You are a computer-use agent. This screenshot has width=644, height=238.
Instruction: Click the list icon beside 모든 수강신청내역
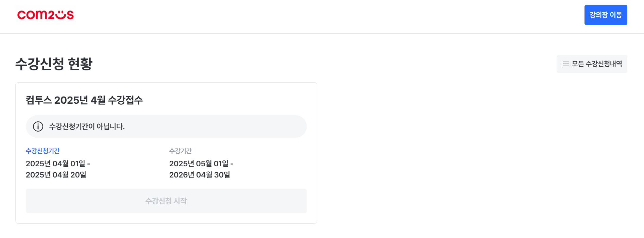click(565, 64)
